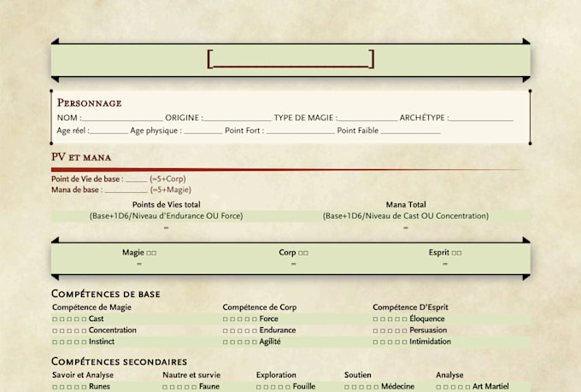Check the first box of Intimidation skill

[376, 342]
